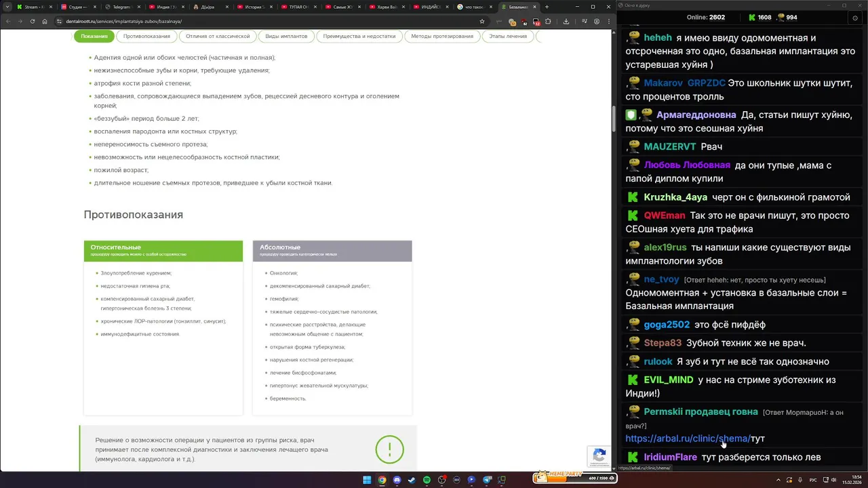Go to browser home page
Viewport: 868px width, 488px height.
[44, 21]
